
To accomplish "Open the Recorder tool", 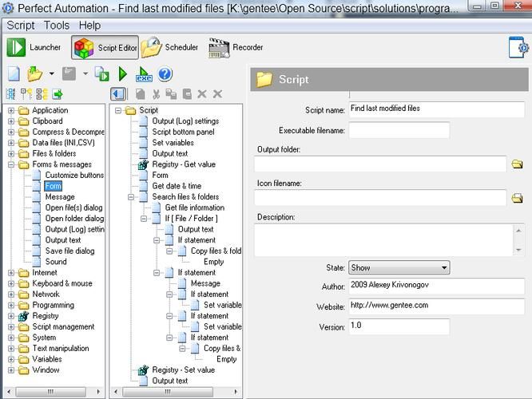I will 219,48.
